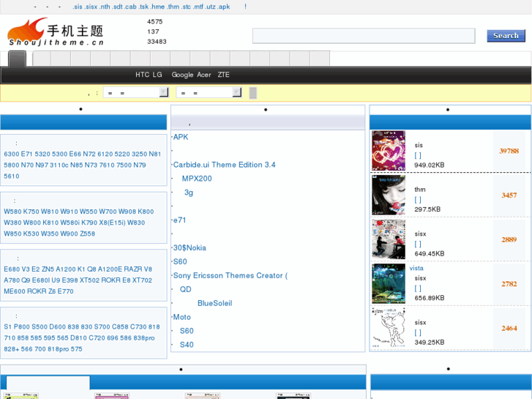Screen dimensions: 532x399
Task: Click the .thm file format link
Action: coord(173,7)
